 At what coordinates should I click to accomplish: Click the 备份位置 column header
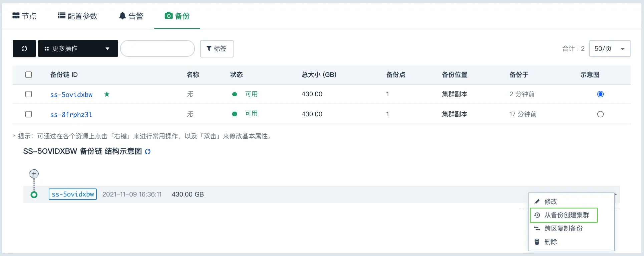point(454,75)
